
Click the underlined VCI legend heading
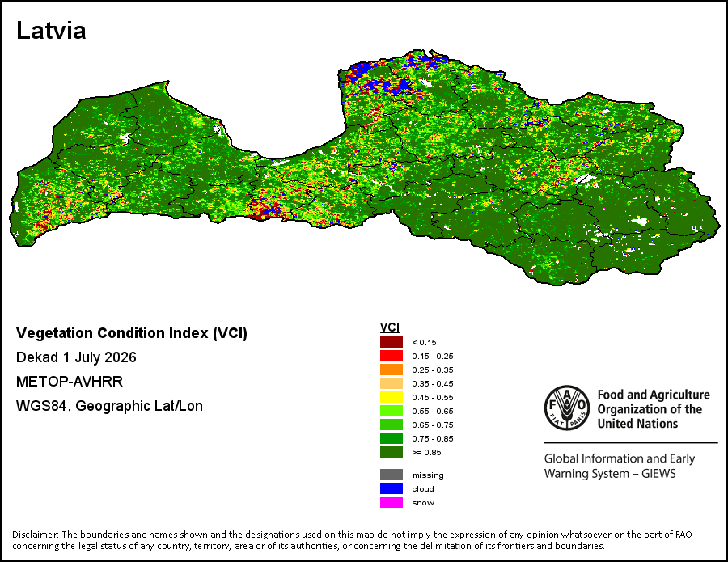point(390,327)
